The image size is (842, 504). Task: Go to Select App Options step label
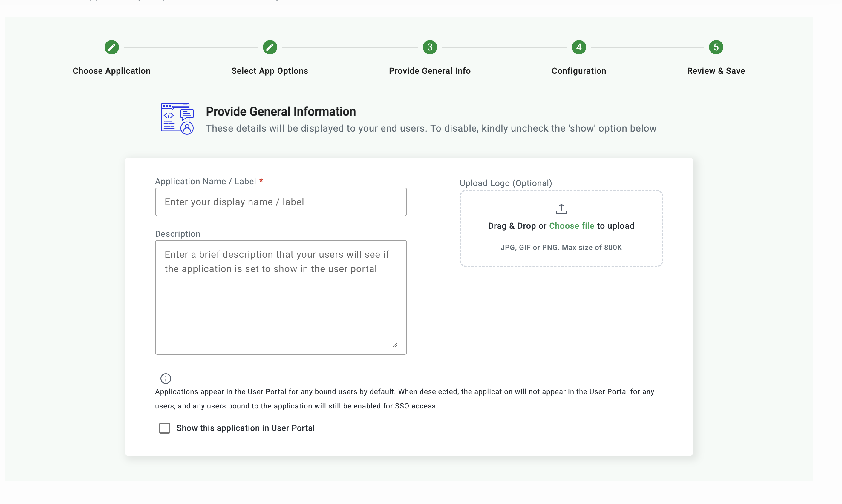coord(270,71)
